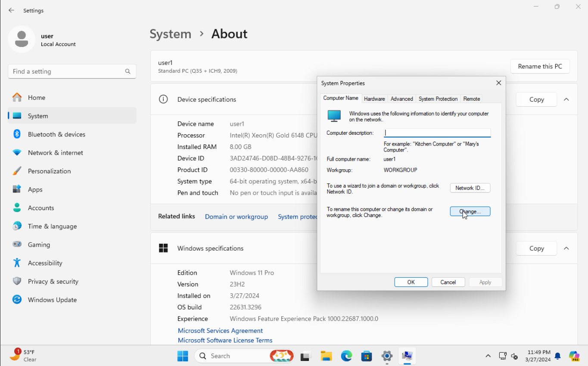Click the Windows specifications logo icon
The image size is (588, 366).
[163, 248]
